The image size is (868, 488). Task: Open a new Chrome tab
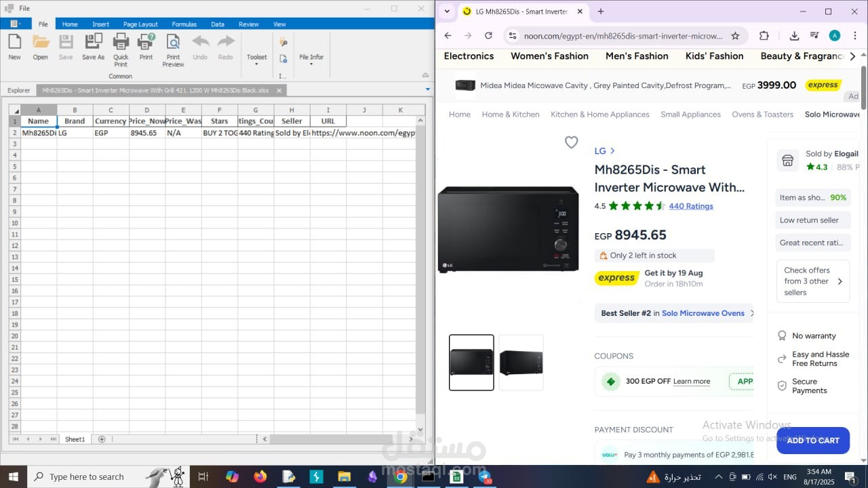click(601, 12)
